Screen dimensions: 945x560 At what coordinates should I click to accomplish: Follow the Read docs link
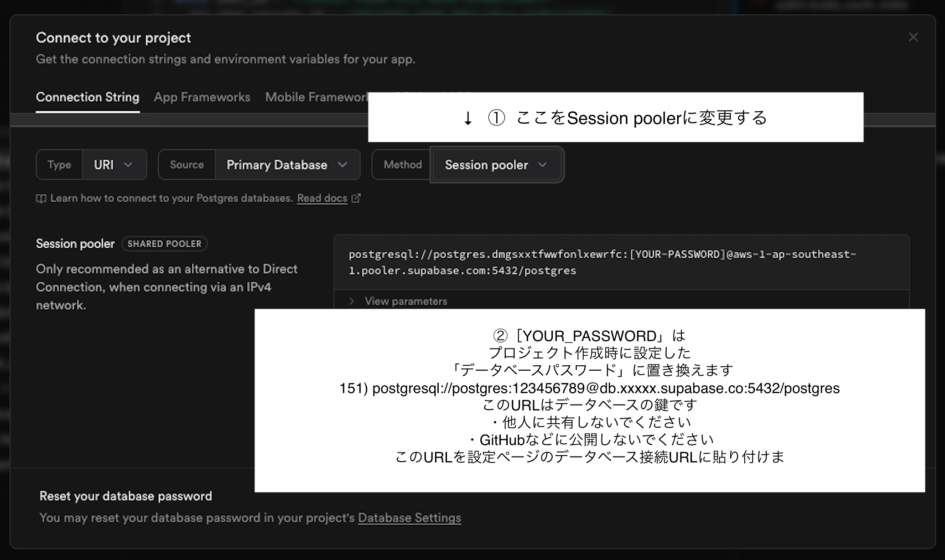click(322, 198)
